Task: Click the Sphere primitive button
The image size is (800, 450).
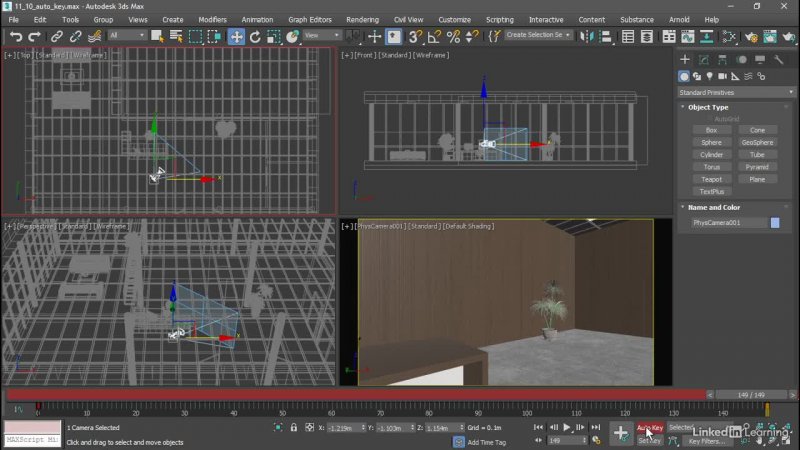Action: point(712,142)
